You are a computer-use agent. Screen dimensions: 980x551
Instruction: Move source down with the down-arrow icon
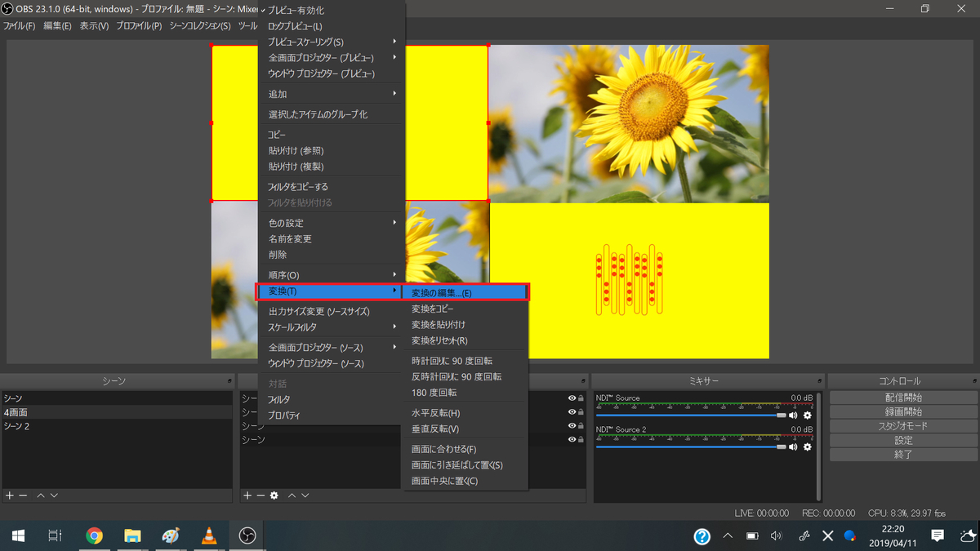[304, 495]
